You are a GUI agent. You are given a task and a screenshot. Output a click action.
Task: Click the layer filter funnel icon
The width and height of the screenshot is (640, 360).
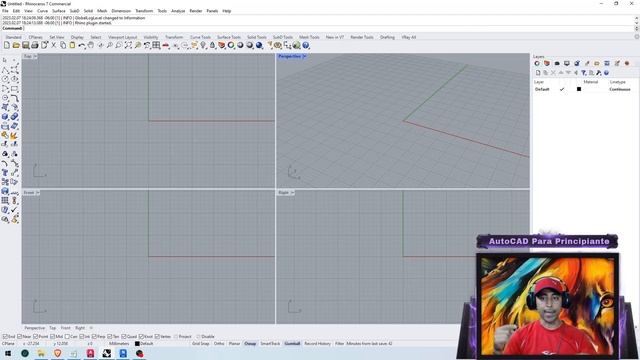pos(584,73)
